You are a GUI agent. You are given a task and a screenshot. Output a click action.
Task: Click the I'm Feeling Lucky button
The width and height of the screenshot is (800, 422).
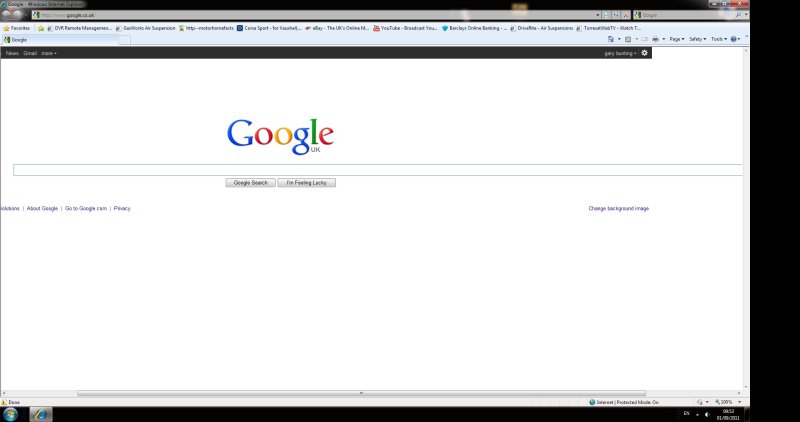[x=307, y=183]
